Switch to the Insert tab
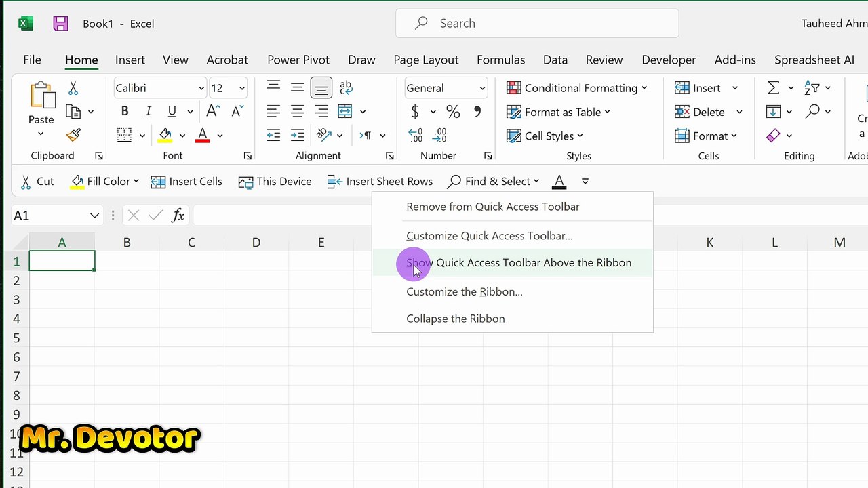The image size is (868, 488). (x=130, y=60)
